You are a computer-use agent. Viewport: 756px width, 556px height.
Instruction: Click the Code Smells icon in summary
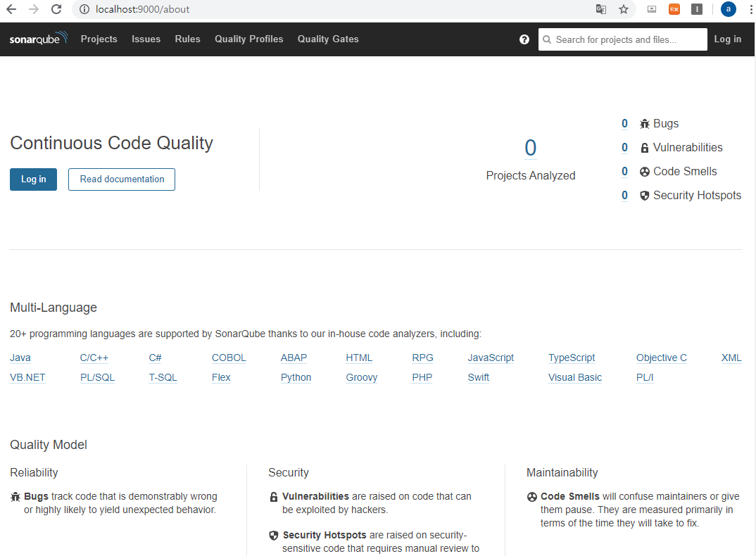point(645,172)
